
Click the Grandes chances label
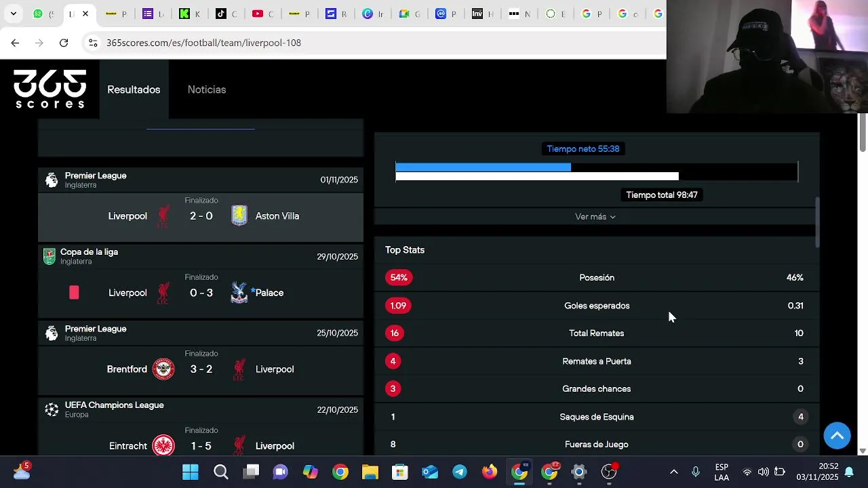click(x=597, y=389)
